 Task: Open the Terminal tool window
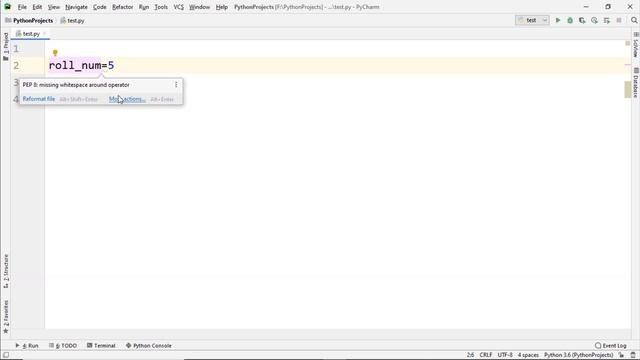tap(101, 345)
